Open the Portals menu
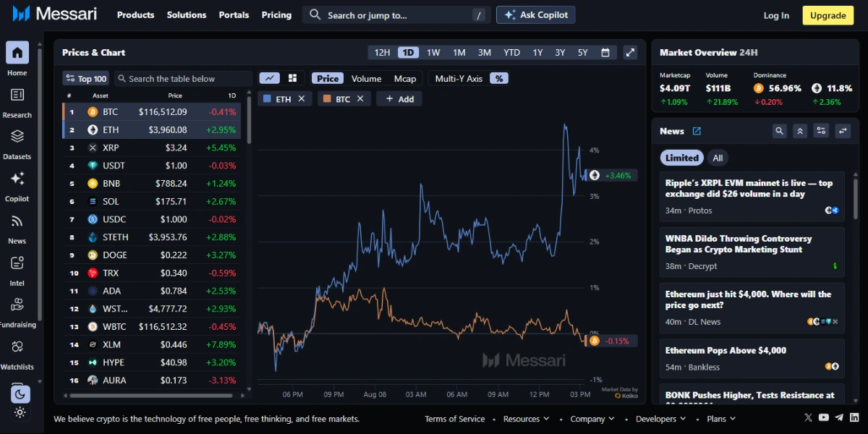 click(234, 14)
